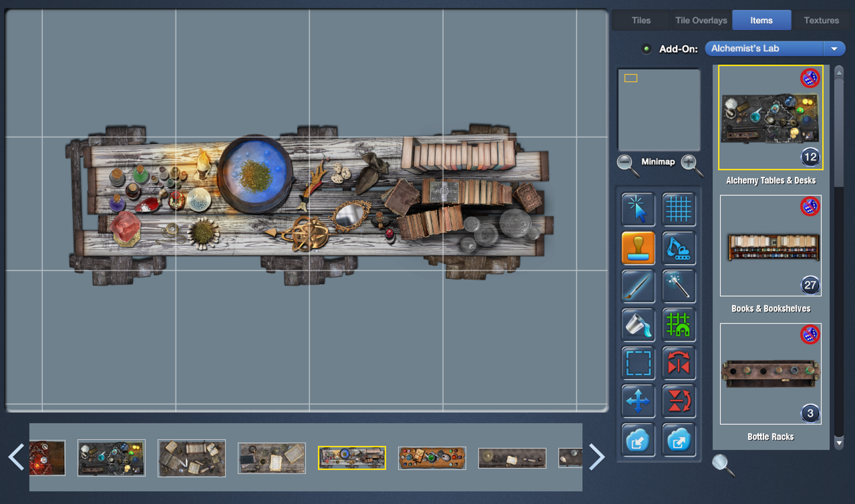Viewport: 855px width, 504px height.
Task: Toggle dice ban on Books & Bookshelves
Action: coord(810,206)
